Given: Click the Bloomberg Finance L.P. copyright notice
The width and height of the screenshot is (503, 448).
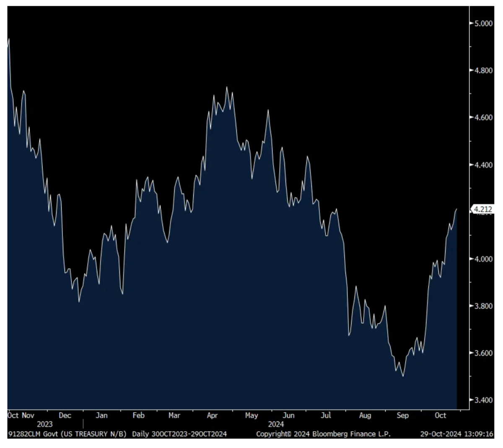Looking at the screenshot, I should point(323,434).
